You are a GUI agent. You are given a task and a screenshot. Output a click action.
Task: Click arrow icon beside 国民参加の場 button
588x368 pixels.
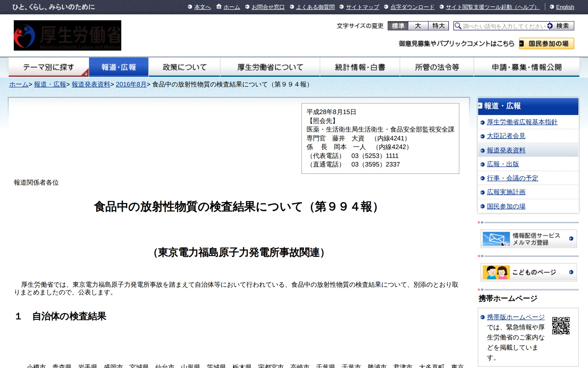point(522,44)
